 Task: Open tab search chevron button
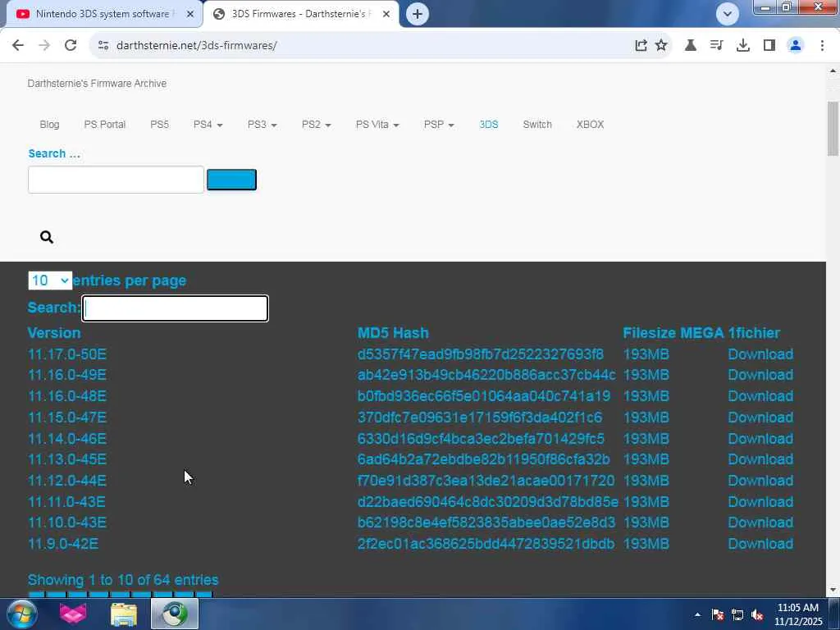[727, 14]
